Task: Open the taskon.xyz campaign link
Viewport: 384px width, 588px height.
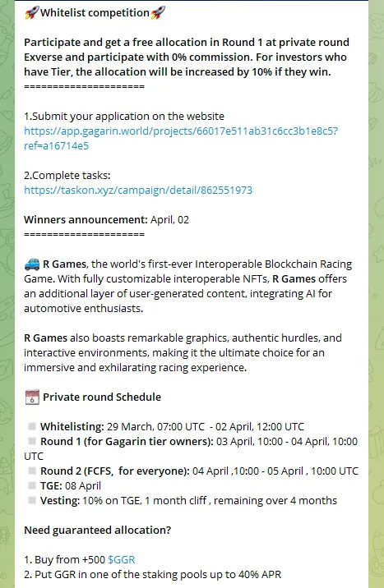Action: pos(138,191)
